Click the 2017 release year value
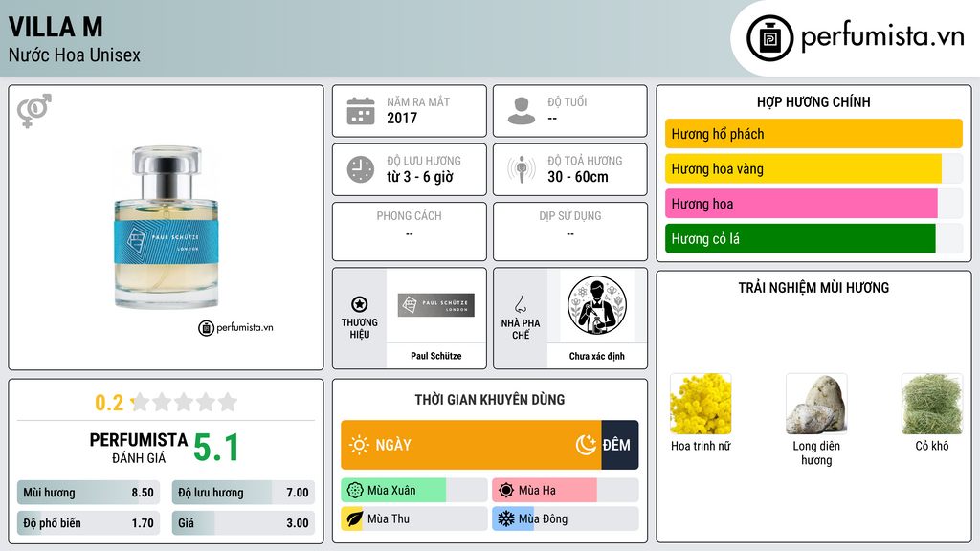Viewport: 980px width, 551px height. 402,118
